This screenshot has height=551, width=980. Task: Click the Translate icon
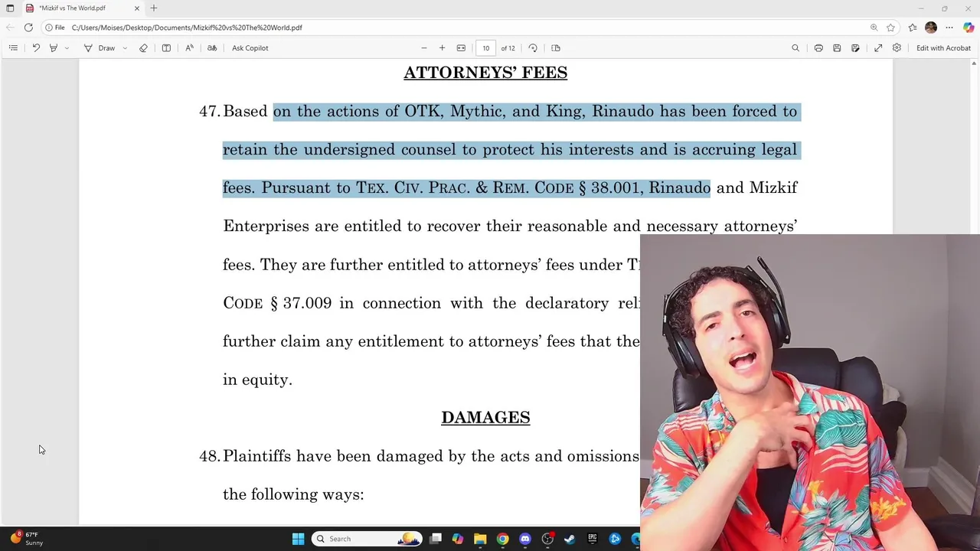[212, 47]
